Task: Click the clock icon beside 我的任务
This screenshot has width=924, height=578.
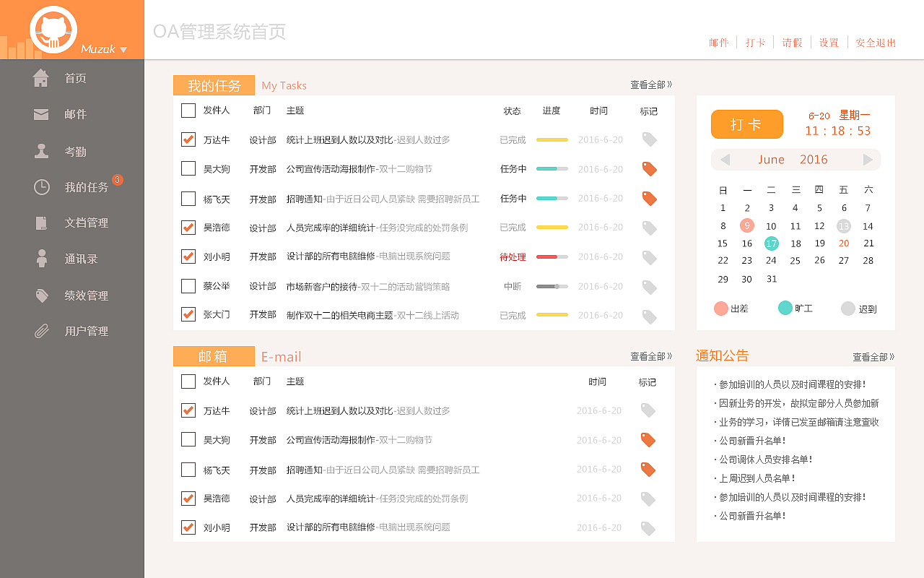Action: (42, 187)
